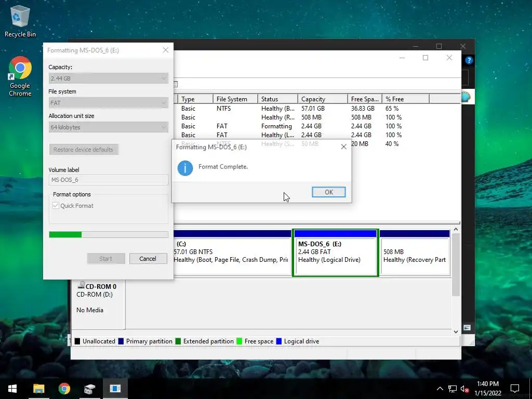Screen dimensions: 532x399
Task: Open the File system dropdown
Action: point(109,103)
